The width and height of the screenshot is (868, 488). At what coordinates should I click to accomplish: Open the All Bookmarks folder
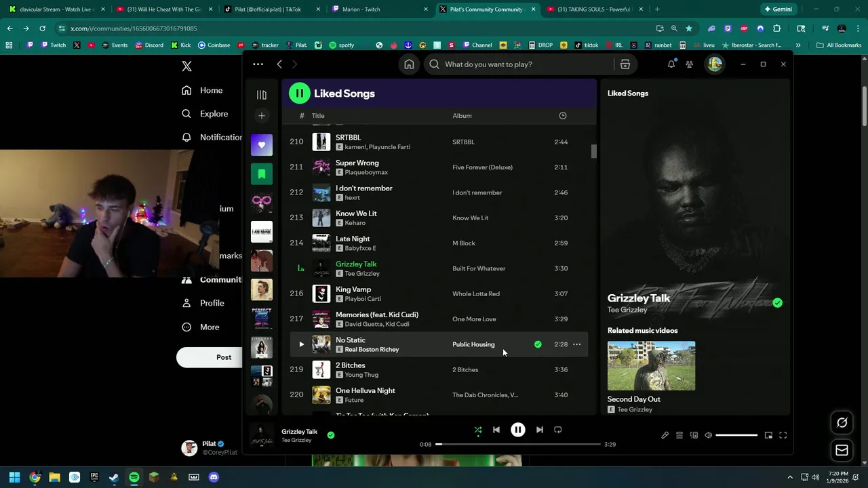pos(839,45)
